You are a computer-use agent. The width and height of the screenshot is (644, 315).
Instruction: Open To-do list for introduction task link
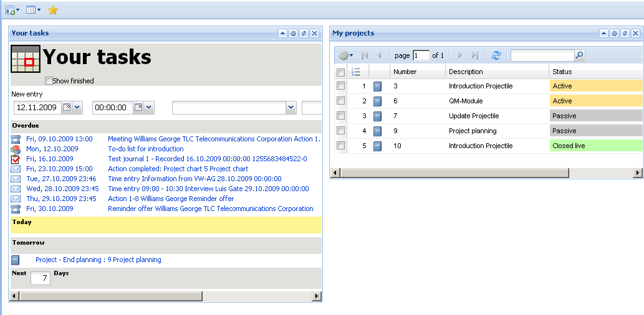(x=145, y=149)
